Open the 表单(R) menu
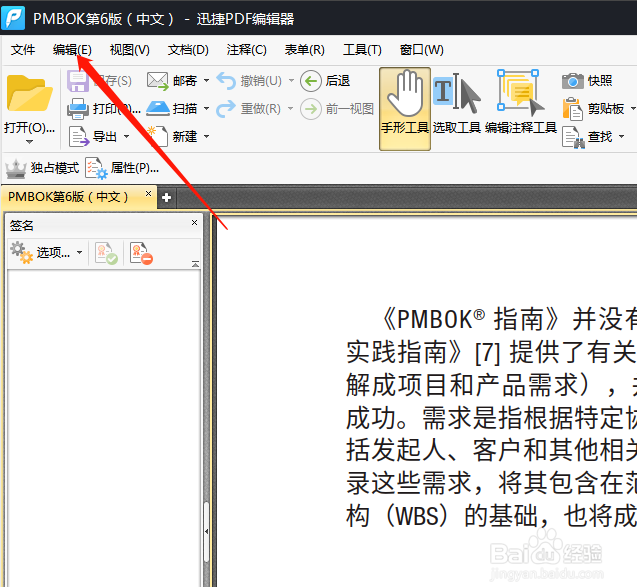 (305, 50)
